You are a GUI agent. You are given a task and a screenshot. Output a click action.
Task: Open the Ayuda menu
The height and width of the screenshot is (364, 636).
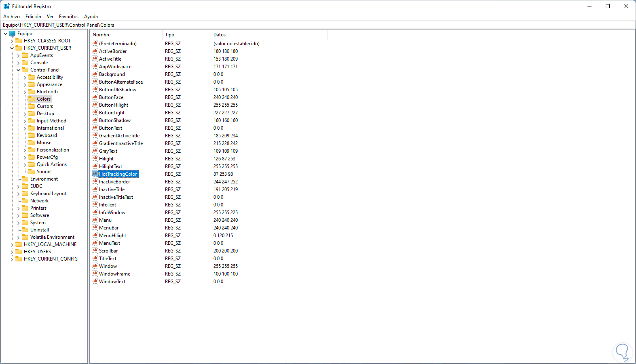[x=91, y=17]
